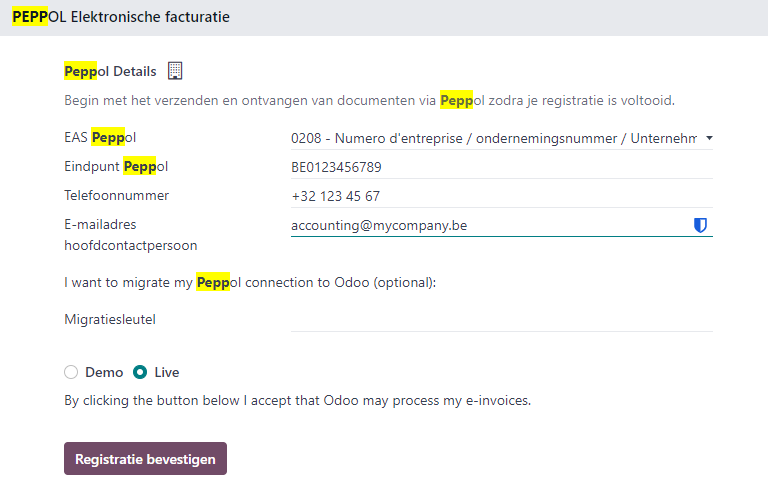Screen dimensions: 768x492
Task: Click the E-mailadres hoofdcontactpersoon label
Action: (131, 235)
